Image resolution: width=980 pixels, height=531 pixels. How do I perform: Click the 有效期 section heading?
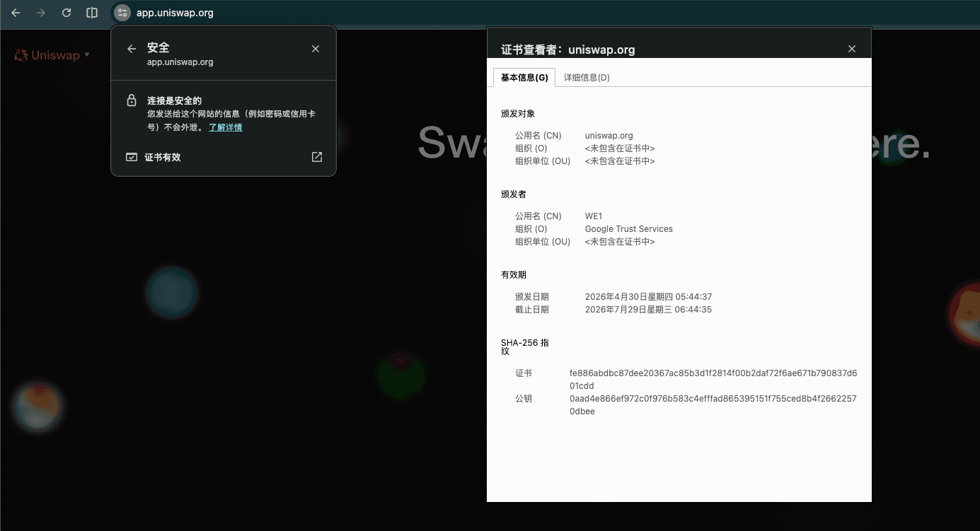(x=514, y=274)
